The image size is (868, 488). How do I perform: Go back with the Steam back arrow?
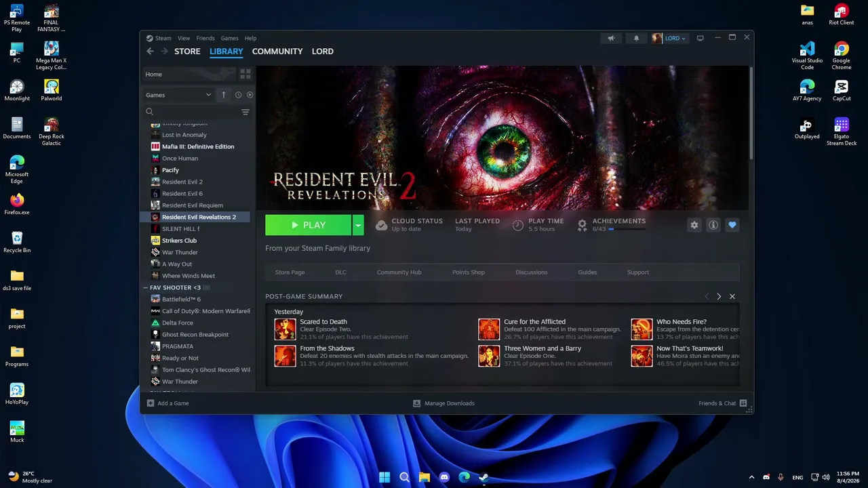coord(151,52)
